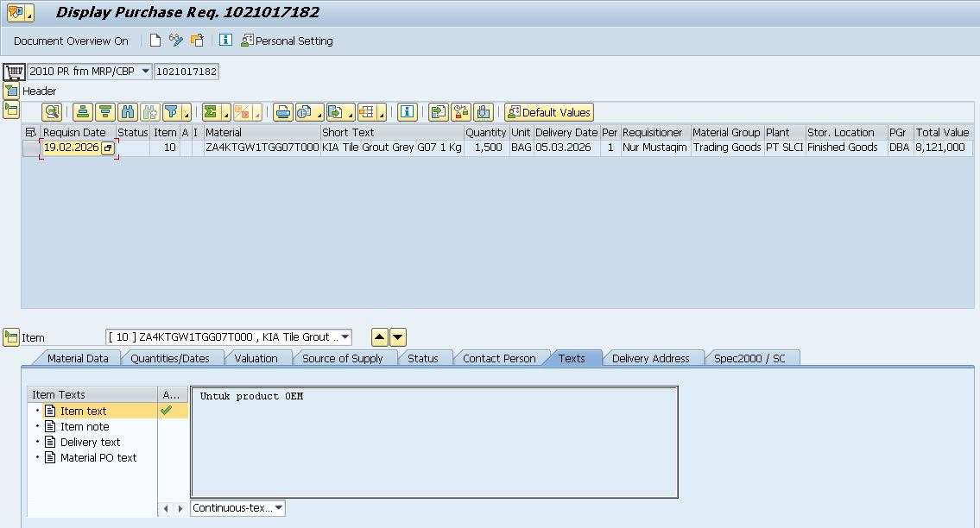Click the Sort Ascending toolbar icon
The height and width of the screenshot is (528, 980).
[x=83, y=112]
